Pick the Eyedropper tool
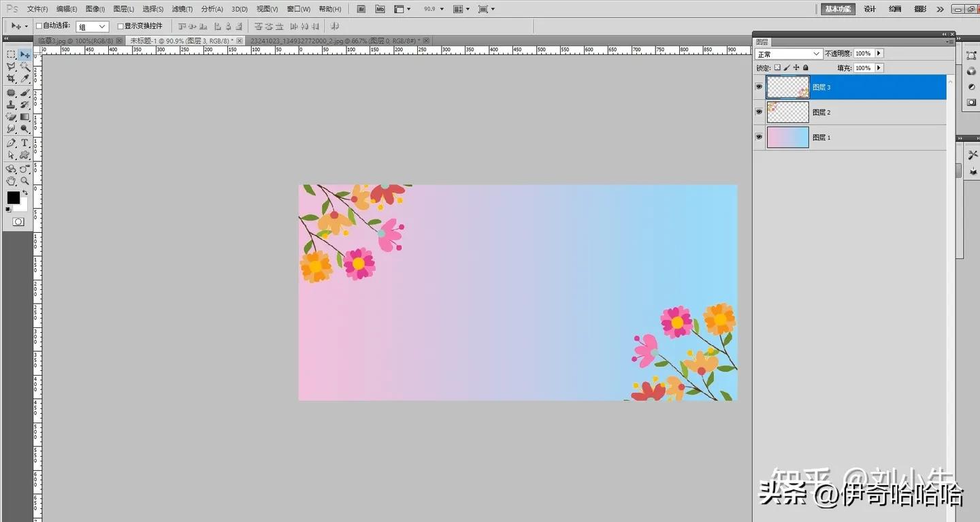The height and width of the screenshot is (522, 980). 24,79
